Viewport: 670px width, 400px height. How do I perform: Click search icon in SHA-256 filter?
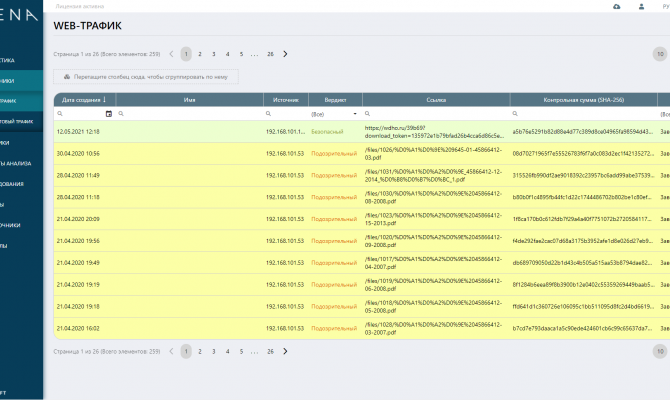coord(516,114)
